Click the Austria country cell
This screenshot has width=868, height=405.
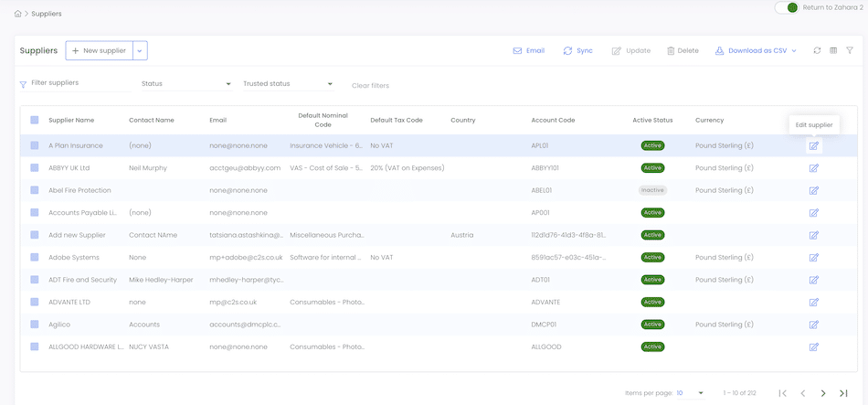point(462,235)
